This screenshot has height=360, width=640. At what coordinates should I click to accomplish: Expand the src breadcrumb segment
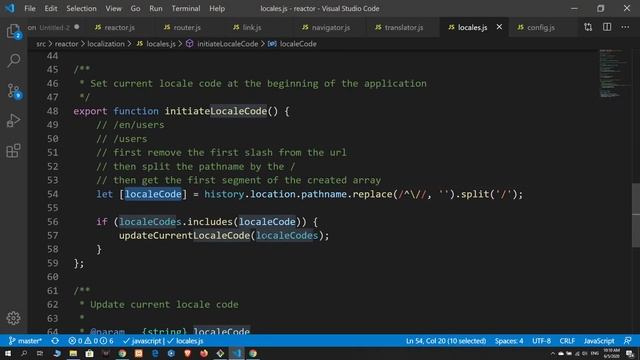point(41,44)
